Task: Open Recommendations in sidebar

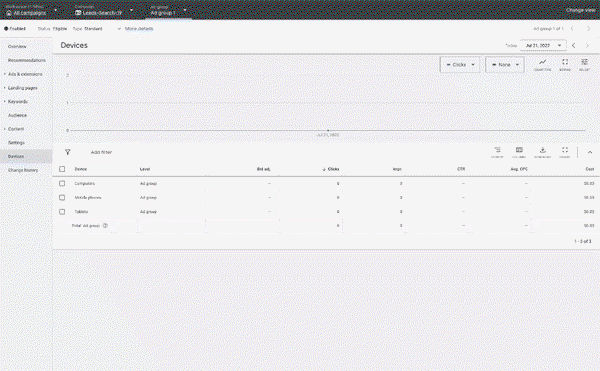Action: (x=27, y=60)
